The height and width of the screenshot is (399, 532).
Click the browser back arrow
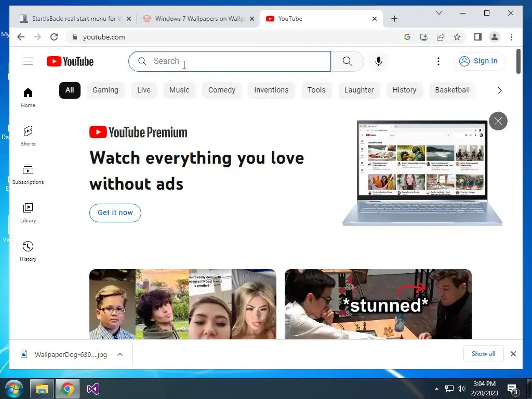(21, 37)
